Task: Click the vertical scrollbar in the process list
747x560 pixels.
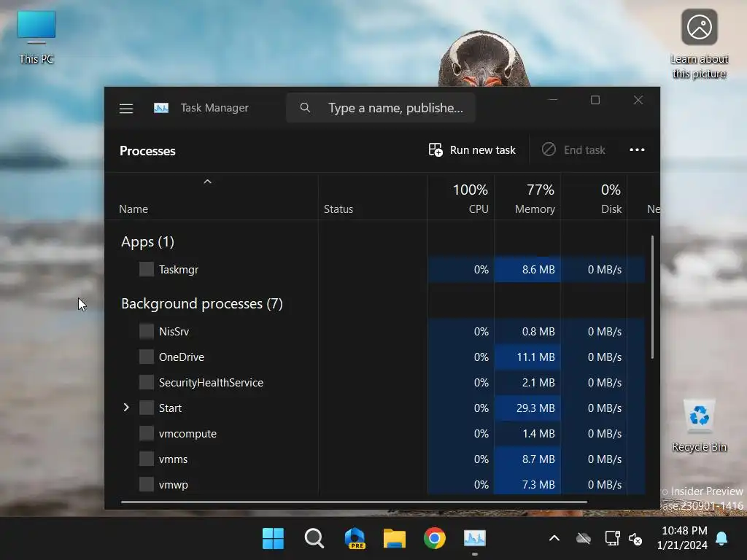Action: click(x=652, y=297)
